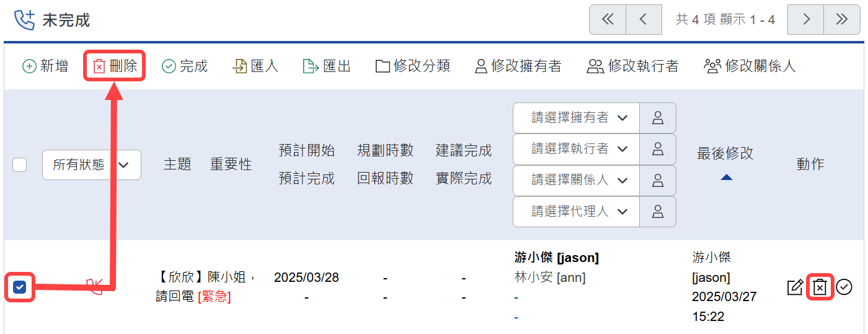Open the 請選擇代理人 dropdown
Viewport: 868px width, 334px height.
[576, 212]
